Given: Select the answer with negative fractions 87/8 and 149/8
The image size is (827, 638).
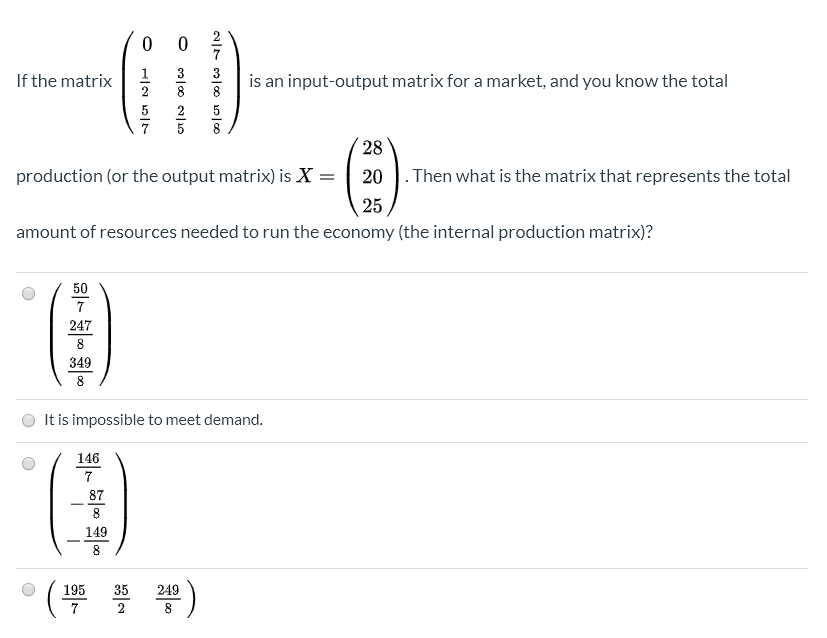Looking at the screenshot, I should (x=27, y=462).
